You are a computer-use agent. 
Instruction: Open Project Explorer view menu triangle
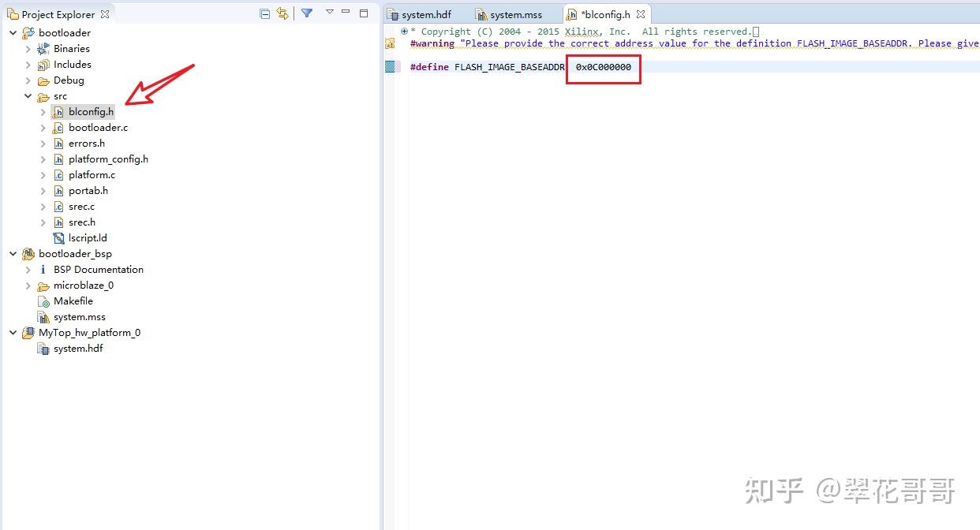(330, 12)
